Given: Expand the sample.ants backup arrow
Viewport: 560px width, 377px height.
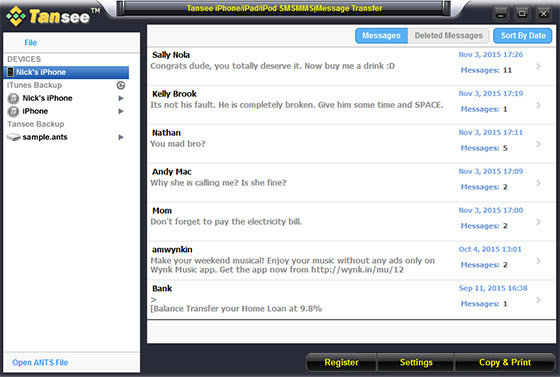Looking at the screenshot, I should pyautogui.click(x=121, y=137).
